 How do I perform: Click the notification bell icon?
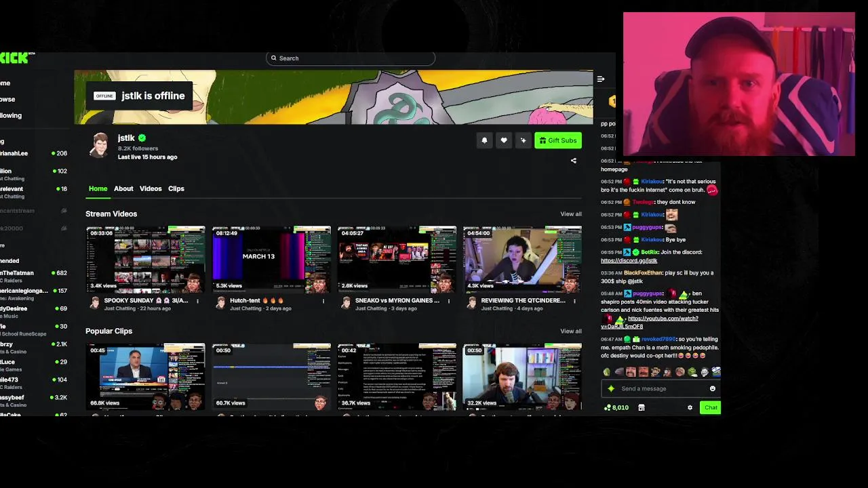tap(484, 140)
